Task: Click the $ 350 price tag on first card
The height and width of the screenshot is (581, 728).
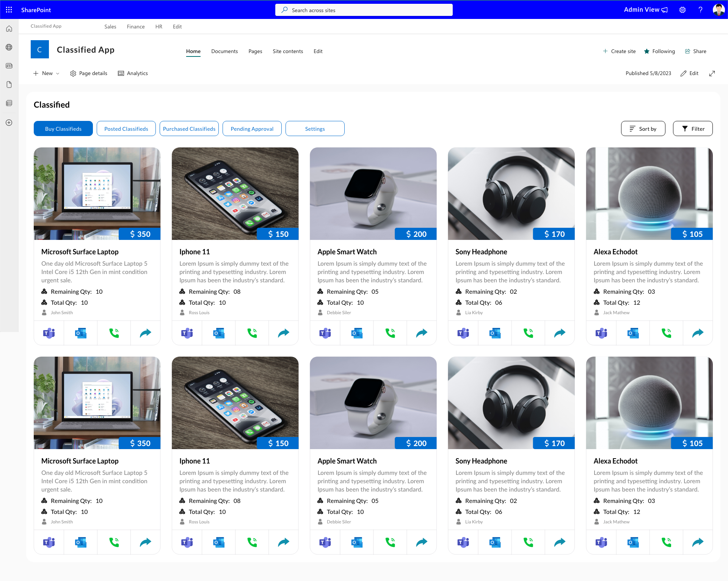Action: click(x=140, y=234)
